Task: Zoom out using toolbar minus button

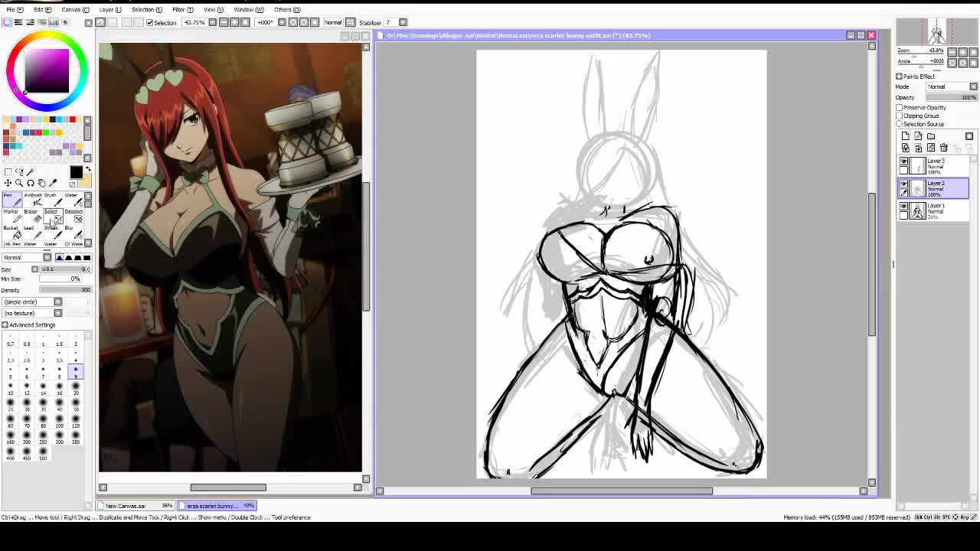Action: (x=223, y=22)
